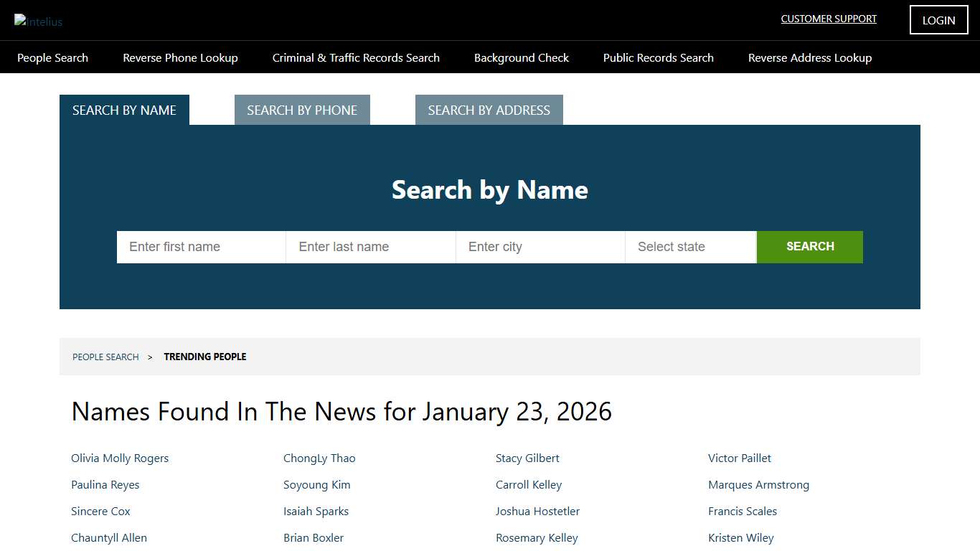Image resolution: width=980 pixels, height=551 pixels.
Task: Click the green SEARCH button
Action: [809, 247]
